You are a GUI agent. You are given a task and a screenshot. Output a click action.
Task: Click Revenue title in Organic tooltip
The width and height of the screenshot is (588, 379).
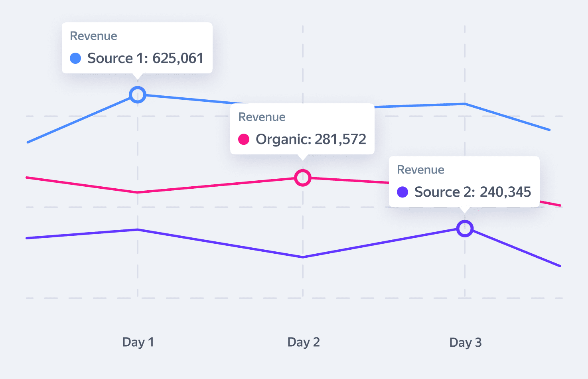pyautogui.click(x=262, y=117)
